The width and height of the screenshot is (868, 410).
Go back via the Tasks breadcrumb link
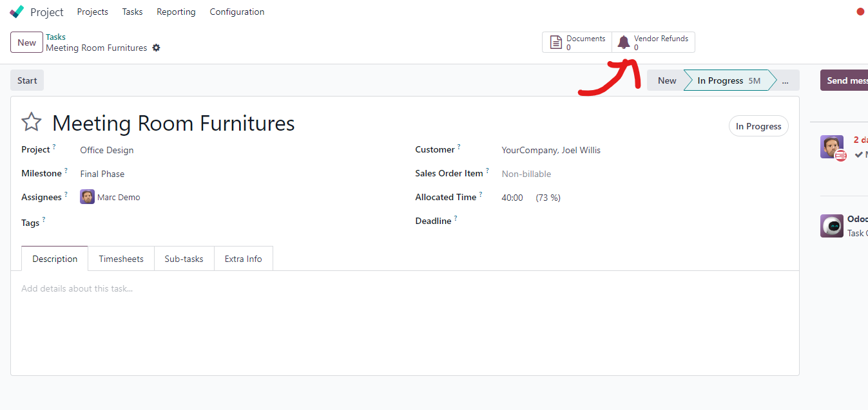pyautogui.click(x=56, y=37)
